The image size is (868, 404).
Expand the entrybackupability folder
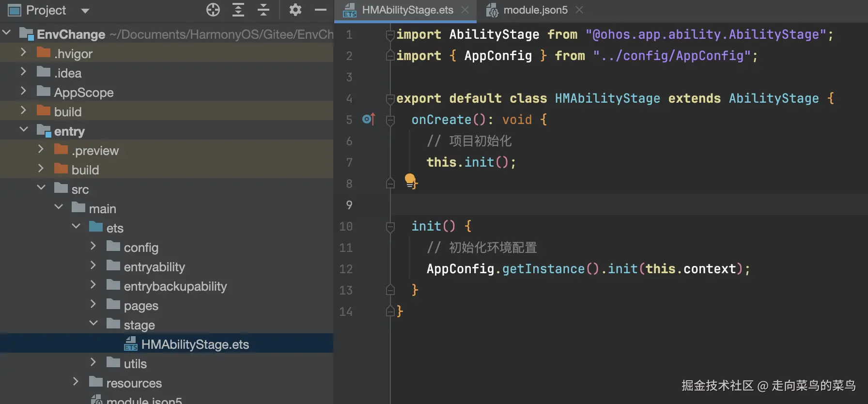pos(93,285)
